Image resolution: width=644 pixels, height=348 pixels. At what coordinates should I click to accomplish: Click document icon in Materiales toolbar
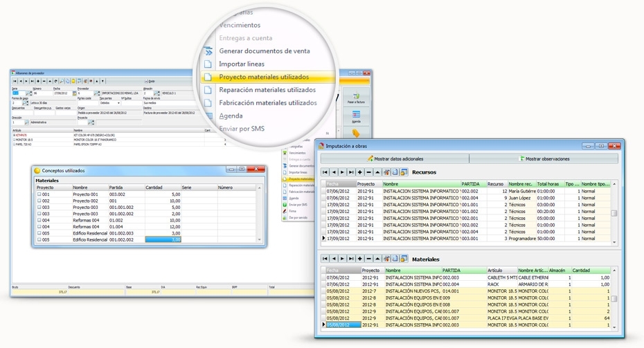[x=395, y=259]
